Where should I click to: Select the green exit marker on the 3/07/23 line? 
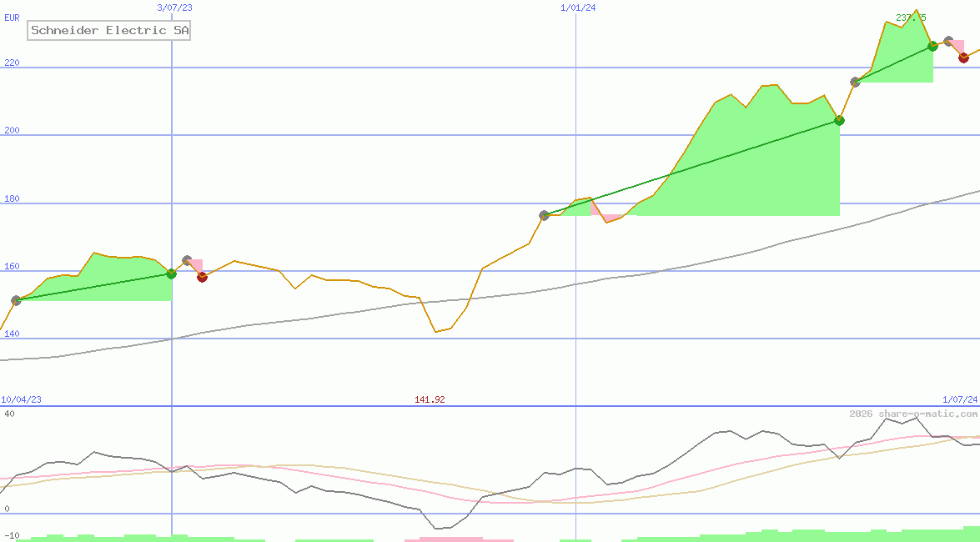tap(172, 274)
